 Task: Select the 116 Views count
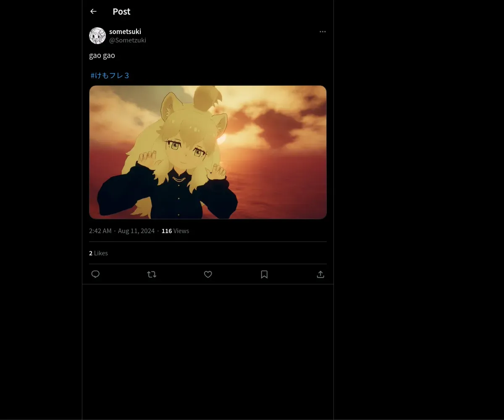coord(175,231)
